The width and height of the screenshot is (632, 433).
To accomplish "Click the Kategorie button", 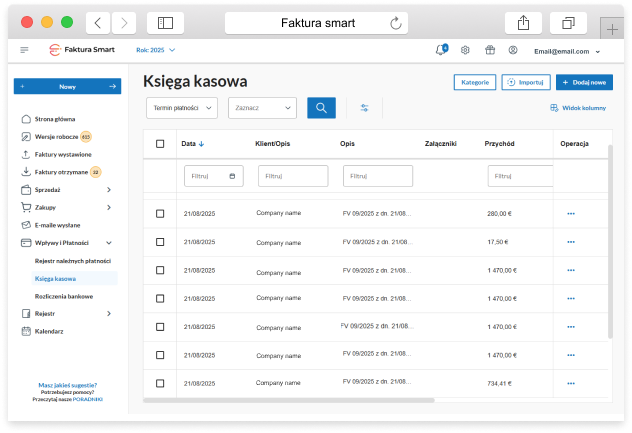I will [474, 82].
